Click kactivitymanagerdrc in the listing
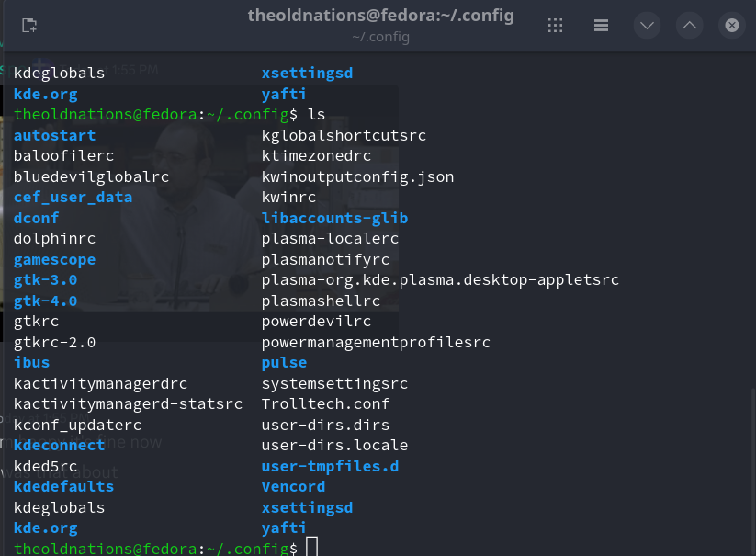This screenshot has width=756, height=556. 100,384
